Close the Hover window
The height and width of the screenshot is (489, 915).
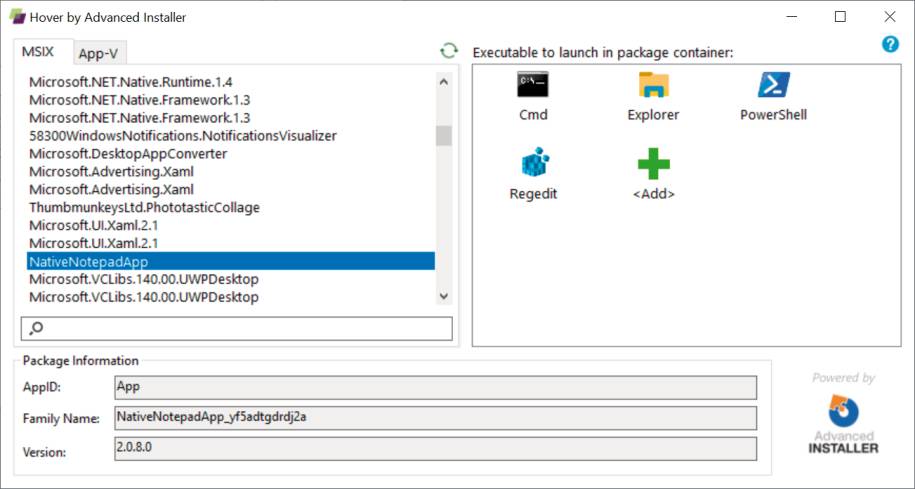click(890, 16)
